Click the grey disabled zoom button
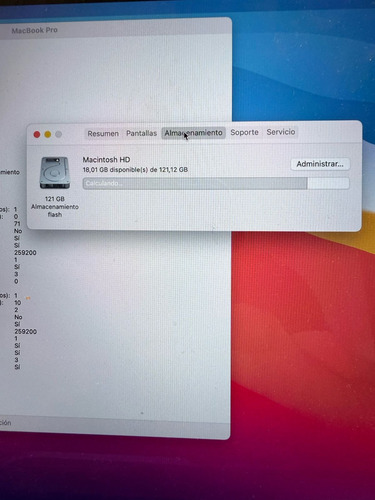 (58, 134)
